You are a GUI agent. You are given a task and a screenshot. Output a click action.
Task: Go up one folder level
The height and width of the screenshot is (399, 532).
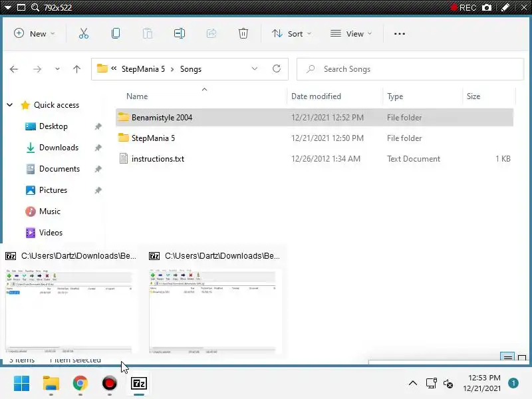[x=76, y=69]
